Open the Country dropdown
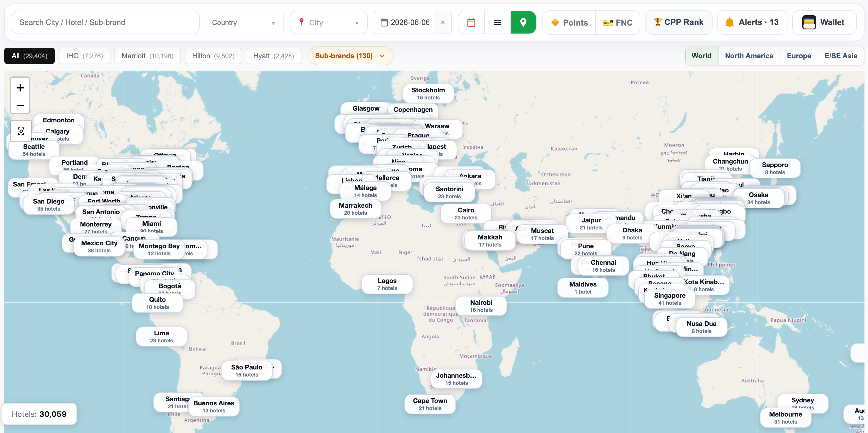 point(245,22)
